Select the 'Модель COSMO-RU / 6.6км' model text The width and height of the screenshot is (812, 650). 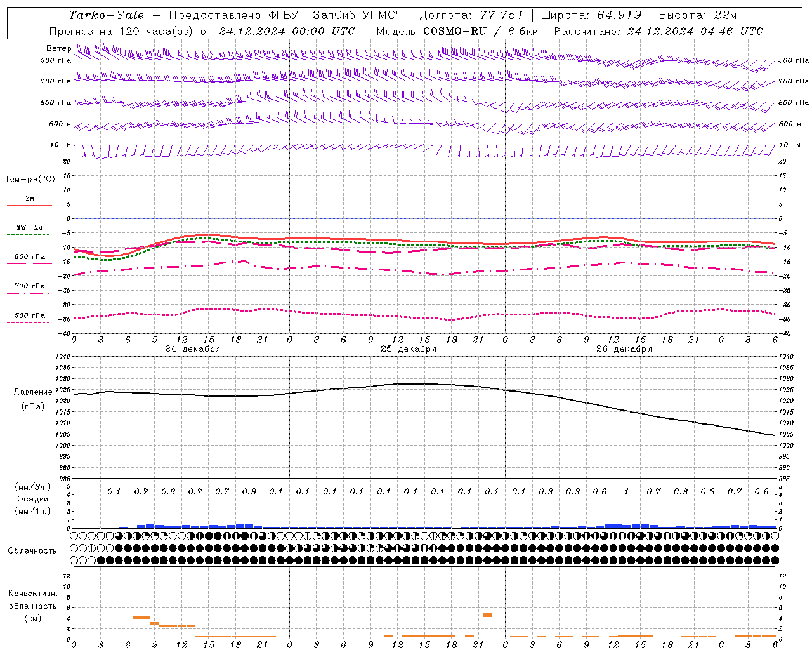pyautogui.click(x=457, y=31)
